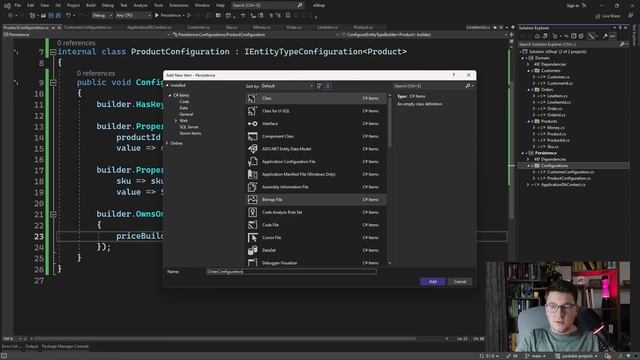Select the Assembly Information File icon
640x360 pixels.
coord(253,187)
